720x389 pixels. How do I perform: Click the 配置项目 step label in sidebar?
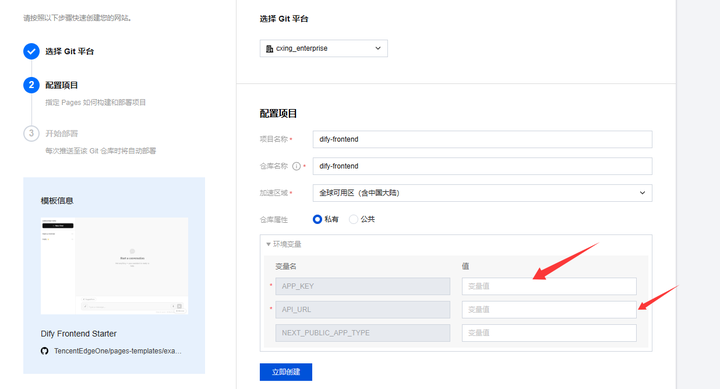pos(62,85)
